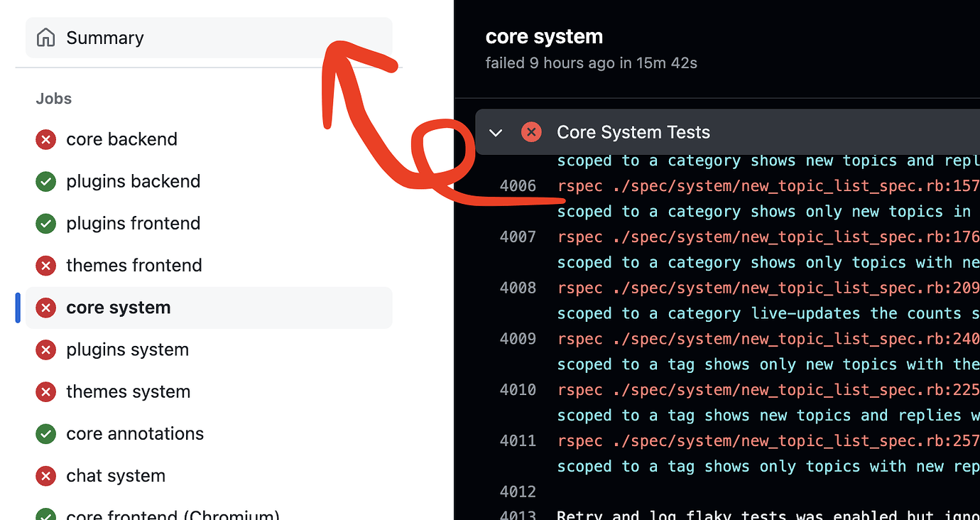Click the green check icon for core annotations
Screen dimensions: 980x520
46,433
